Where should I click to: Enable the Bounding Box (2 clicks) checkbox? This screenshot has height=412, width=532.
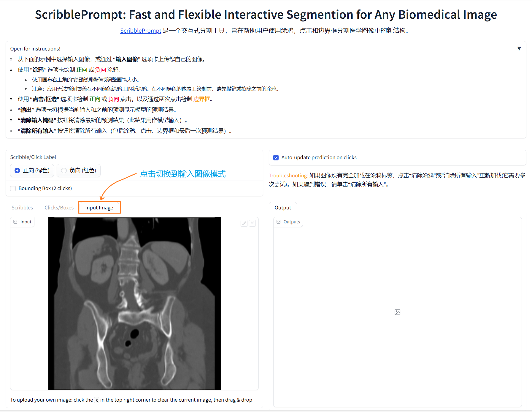pos(13,188)
